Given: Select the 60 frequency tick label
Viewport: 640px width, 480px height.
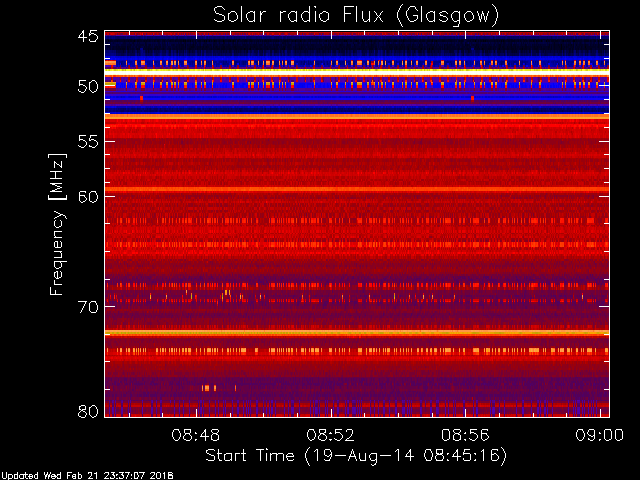Looking at the screenshot, I should coord(88,196).
